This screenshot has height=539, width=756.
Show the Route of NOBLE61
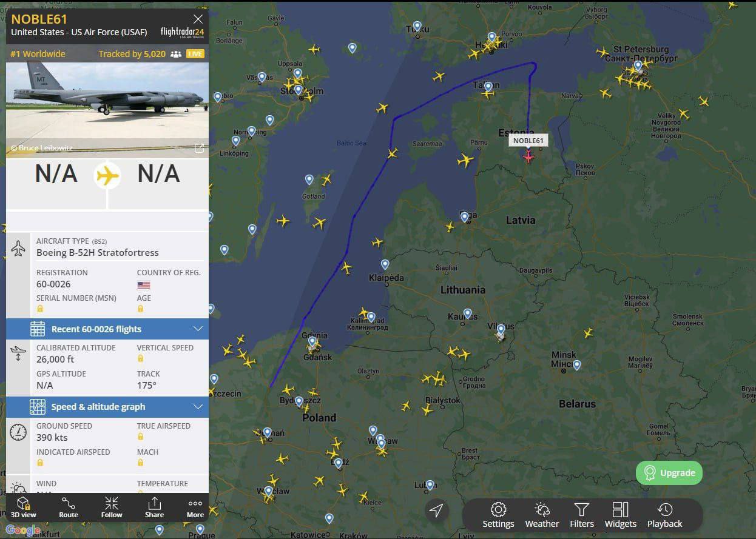pyautogui.click(x=69, y=507)
